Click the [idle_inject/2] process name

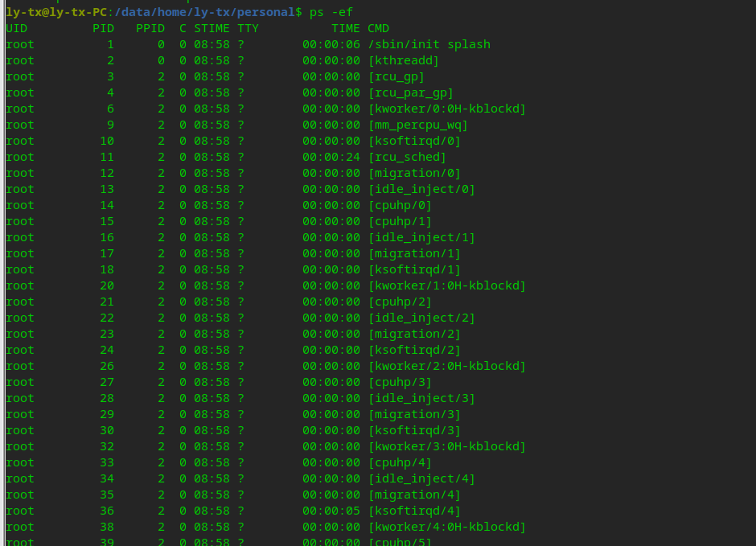coord(422,318)
